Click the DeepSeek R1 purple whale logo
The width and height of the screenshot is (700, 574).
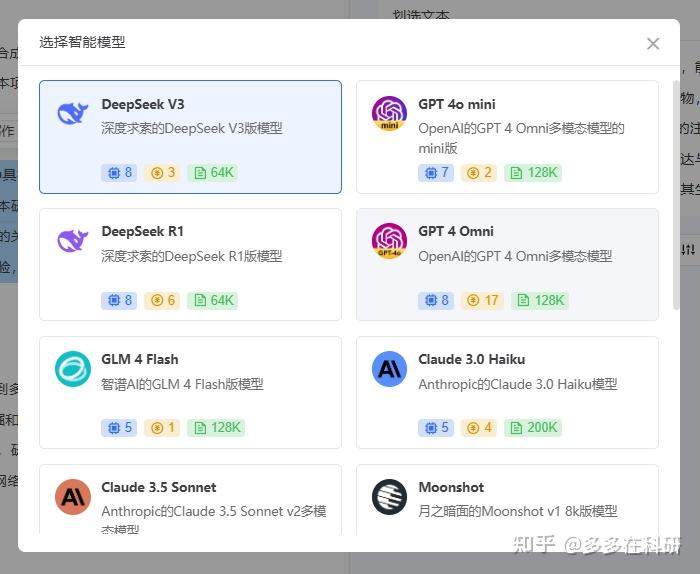[72, 240]
